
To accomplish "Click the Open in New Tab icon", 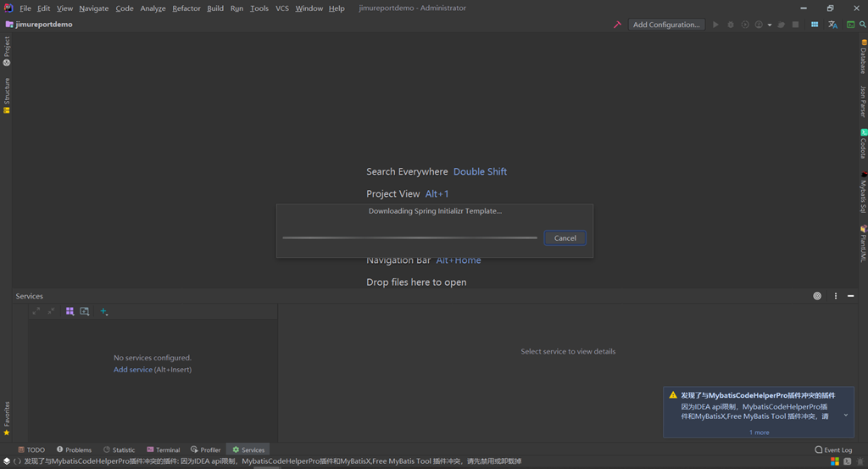I will [85, 311].
